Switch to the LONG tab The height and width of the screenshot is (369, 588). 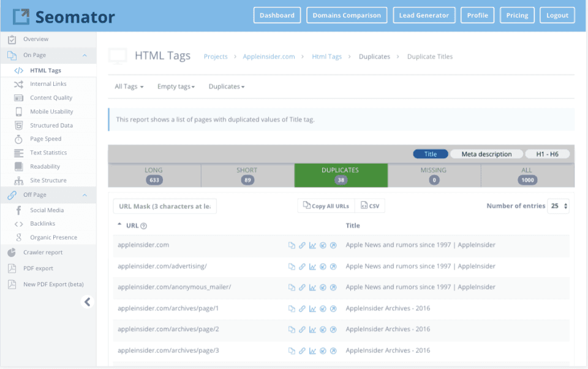pyautogui.click(x=154, y=175)
